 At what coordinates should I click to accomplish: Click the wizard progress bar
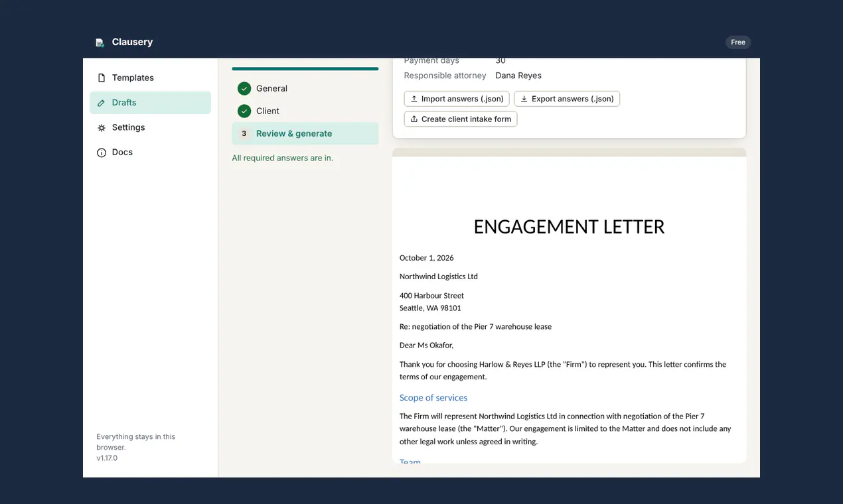(x=305, y=68)
